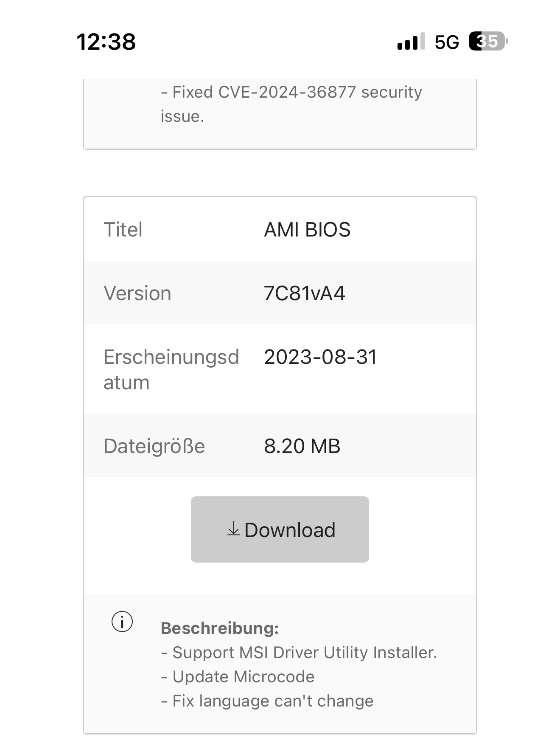Click the Titel row label

123,230
